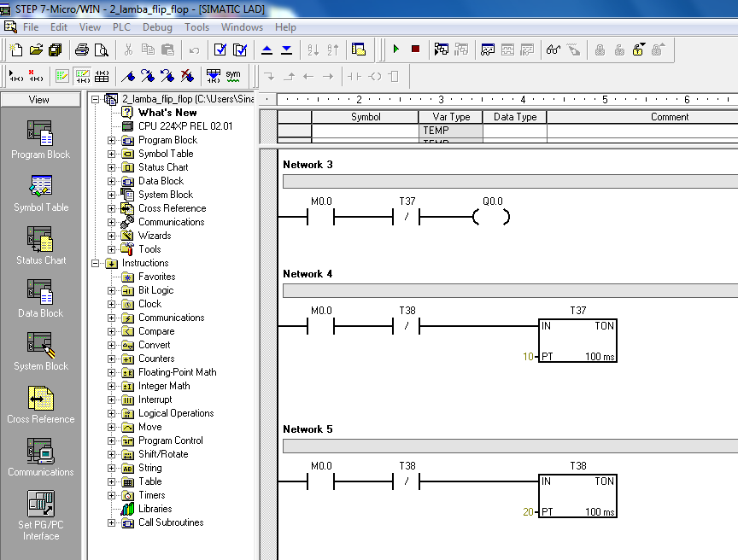Expand the Bit Logic instruction folder
Screen dimensions: 738x560
point(112,290)
